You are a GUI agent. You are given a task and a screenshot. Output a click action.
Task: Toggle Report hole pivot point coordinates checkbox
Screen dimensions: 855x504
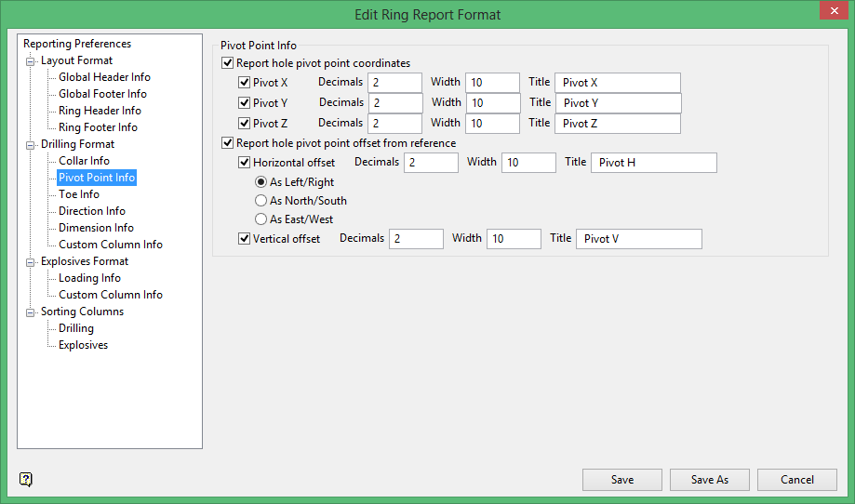click(x=227, y=63)
